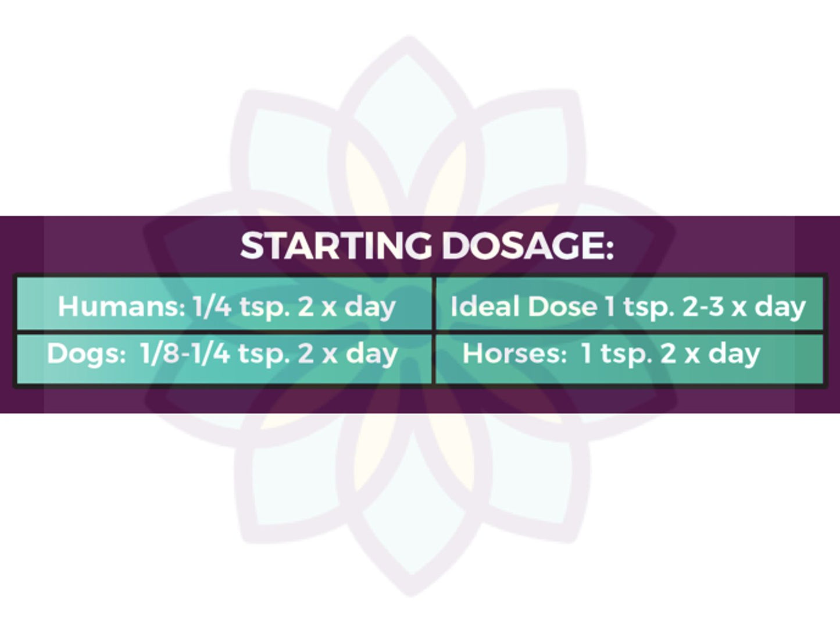Click the word Dogs in the table

click(x=85, y=354)
